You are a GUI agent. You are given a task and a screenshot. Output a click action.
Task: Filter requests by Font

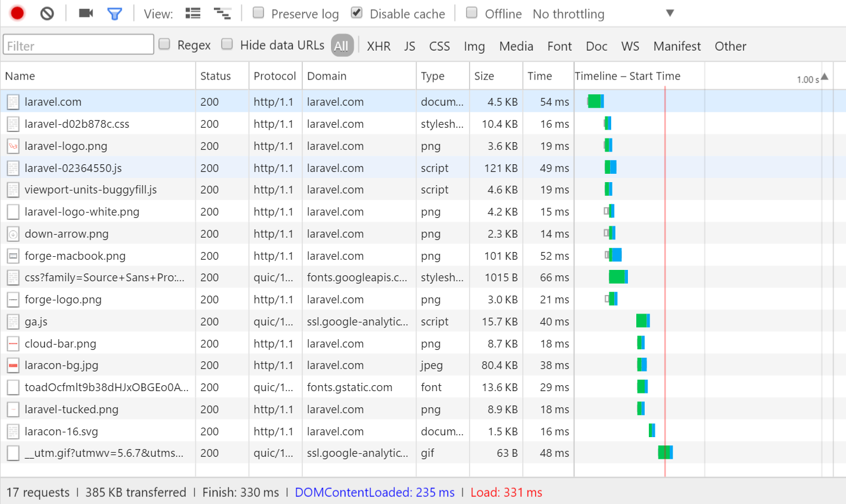pyautogui.click(x=560, y=47)
